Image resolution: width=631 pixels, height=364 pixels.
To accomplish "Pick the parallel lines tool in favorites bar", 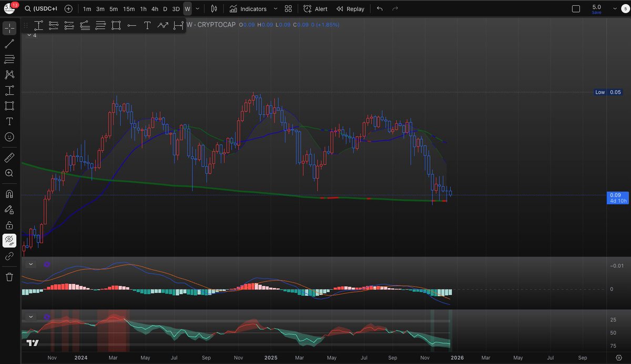I will click(x=100, y=25).
